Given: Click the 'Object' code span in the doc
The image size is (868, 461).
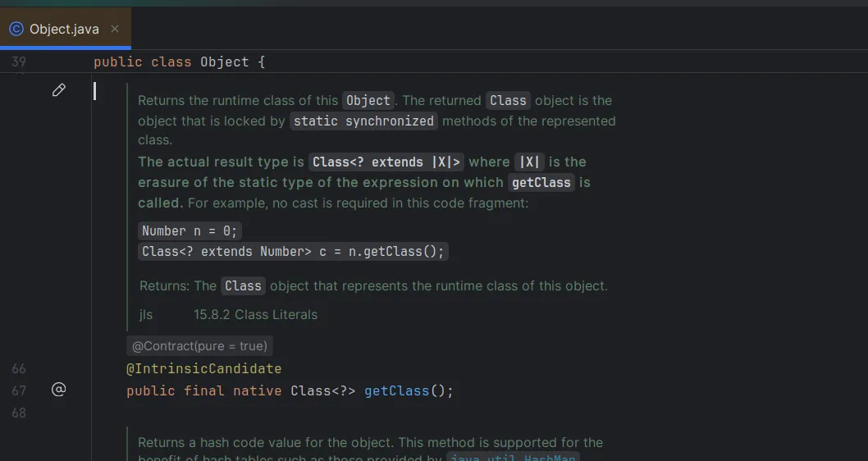Looking at the screenshot, I should [368, 101].
